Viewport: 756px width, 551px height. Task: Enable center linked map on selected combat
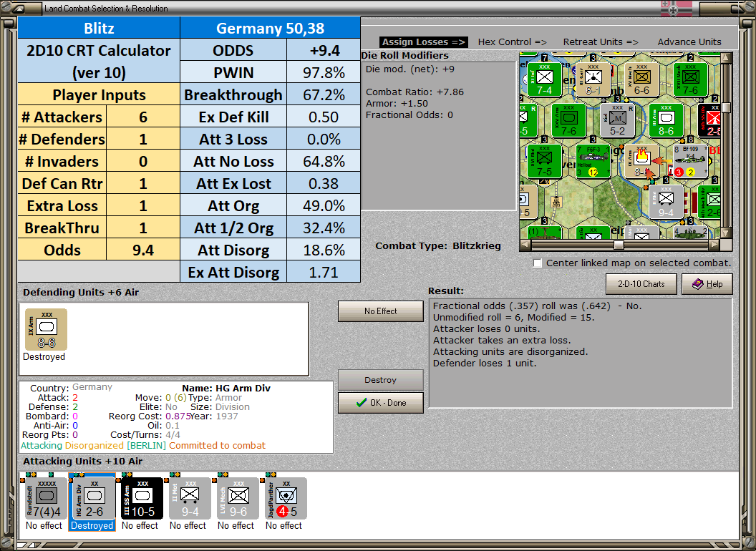[538, 263]
